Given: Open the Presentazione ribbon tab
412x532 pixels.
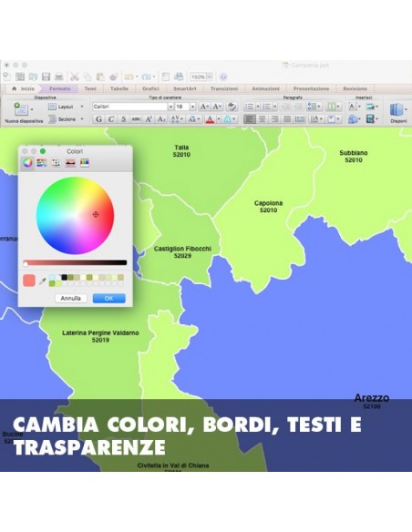Looking at the screenshot, I should 311,88.
